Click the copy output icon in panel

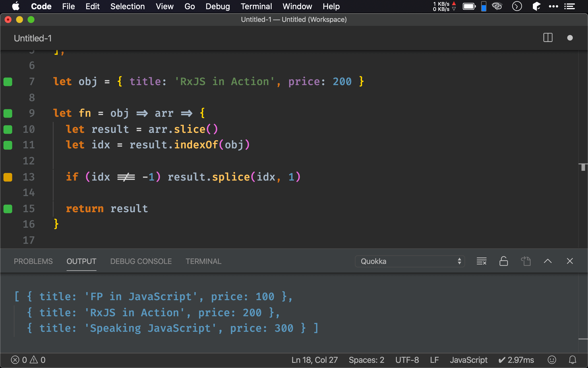coord(526,261)
